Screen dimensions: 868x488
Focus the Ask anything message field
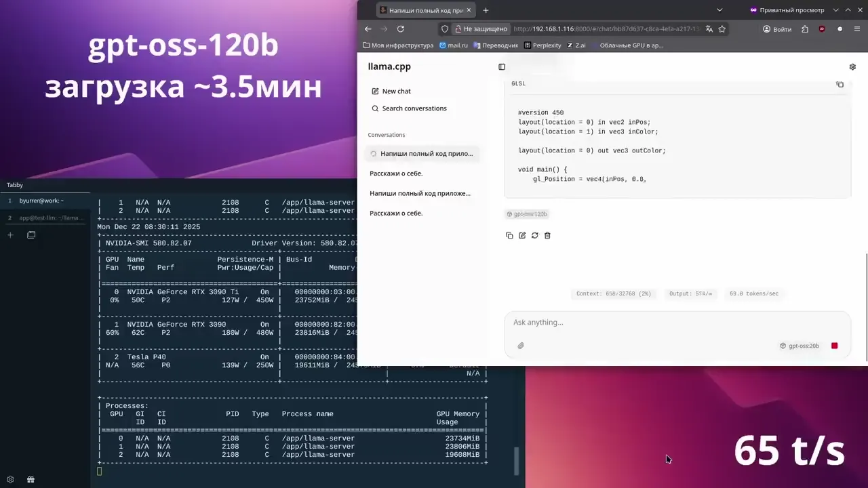pyautogui.click(x=677, y=323)
